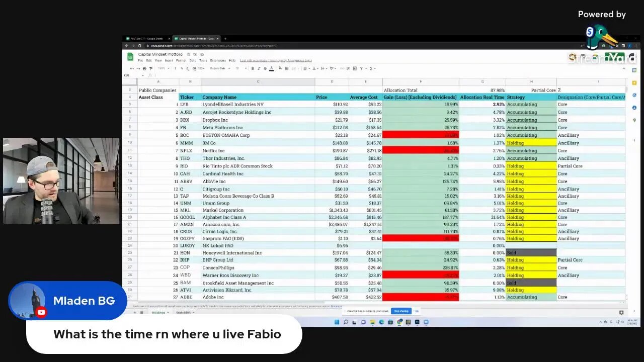The image size is (644, 362).
Task: Open text rotation dropdown
Action: coord(334,68)
